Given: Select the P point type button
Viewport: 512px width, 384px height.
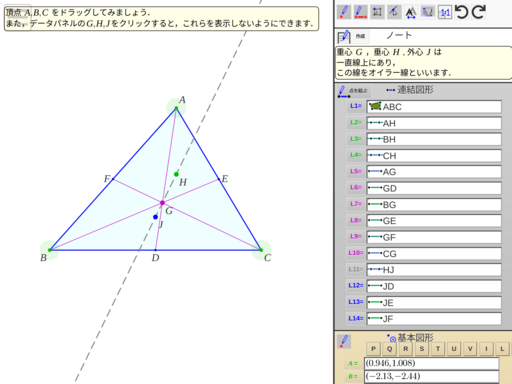Looking at the screenshot, I should pos(373,349).
